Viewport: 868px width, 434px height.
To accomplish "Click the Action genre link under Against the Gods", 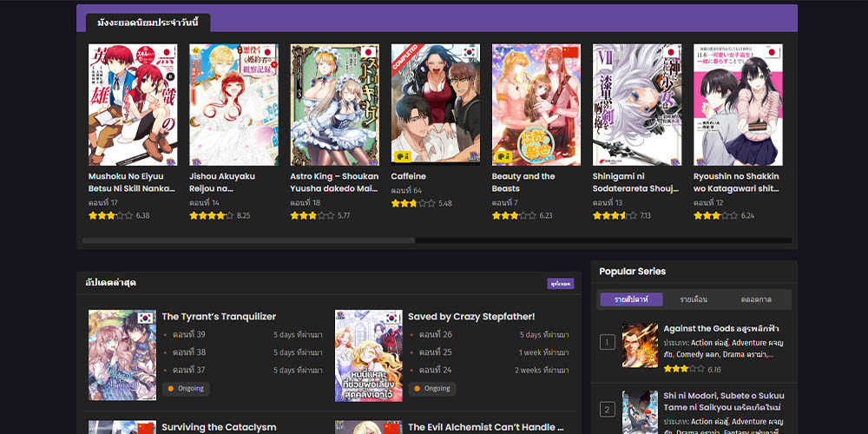I will [711, 343].
